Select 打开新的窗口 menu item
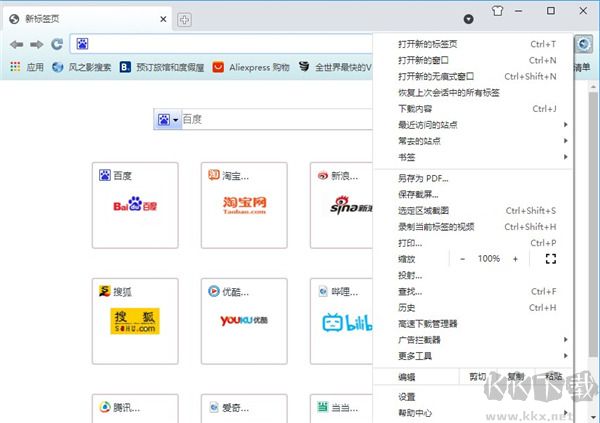This screenshot has width=600, height=423. 473,60
